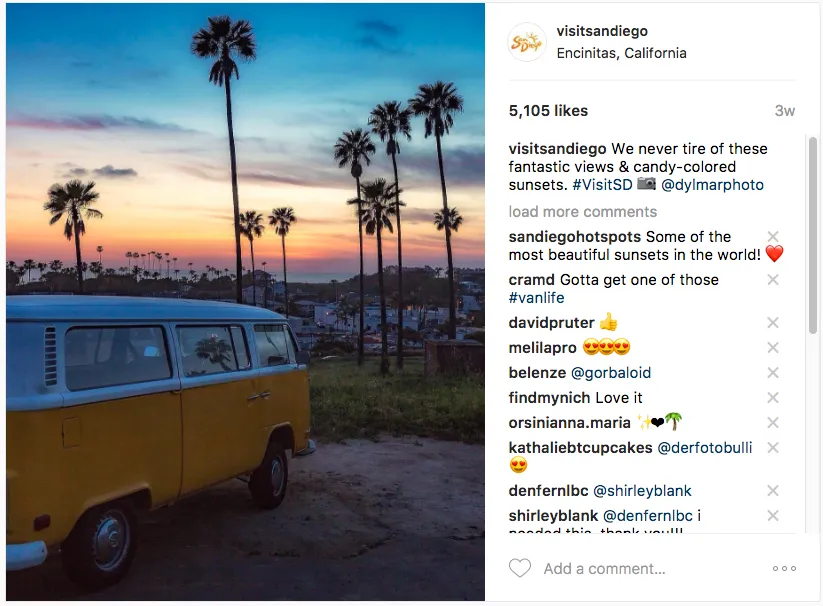This screenshot has width=823, height=606.
Task: Visit the @dylmarphoto profile mention
Action: (712, 185)
